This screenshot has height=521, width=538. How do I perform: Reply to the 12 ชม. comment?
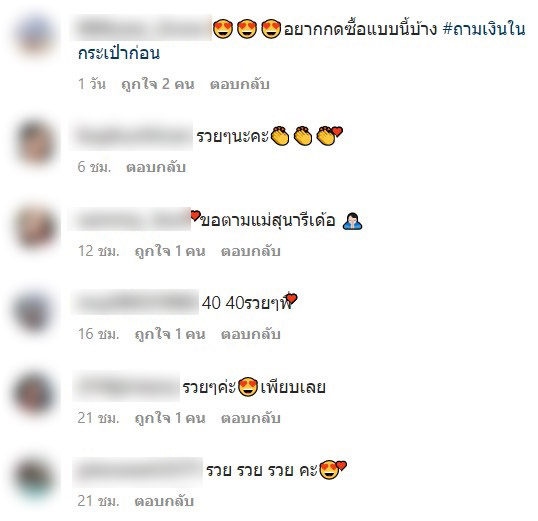pos(251,251)
